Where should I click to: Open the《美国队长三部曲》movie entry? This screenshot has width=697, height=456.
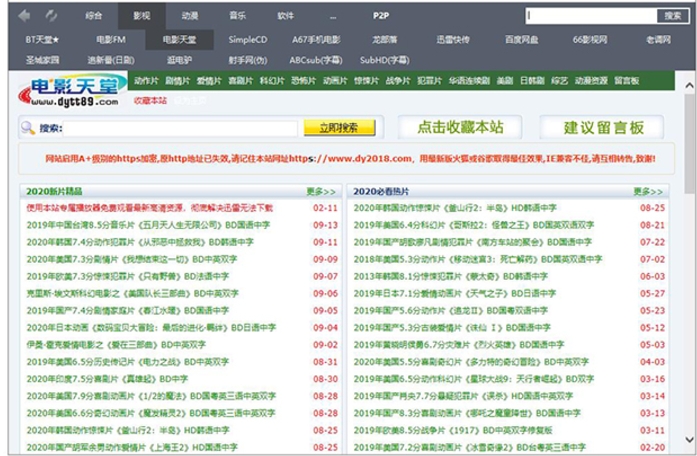point(132,293)
